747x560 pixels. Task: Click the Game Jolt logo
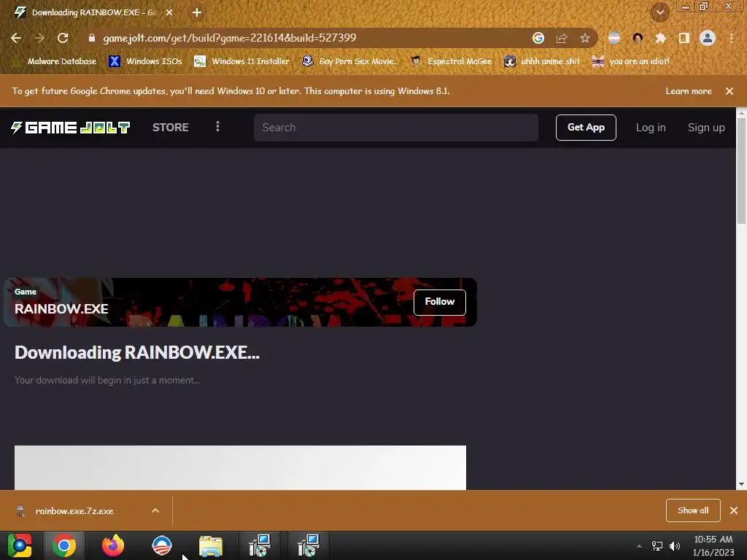[71, 127]
